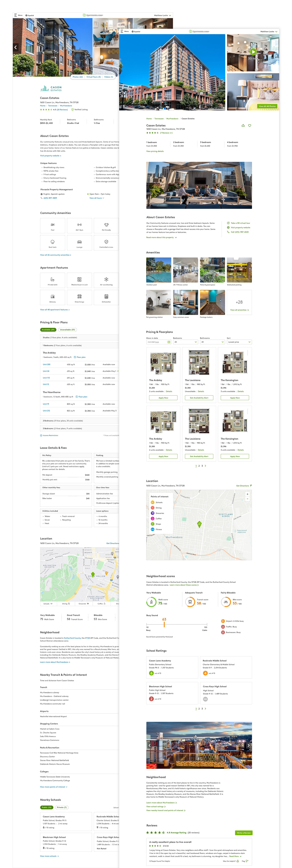Select the Private (7) schools pill
Viewport: 292px width, 868px height.
(62, 807)
